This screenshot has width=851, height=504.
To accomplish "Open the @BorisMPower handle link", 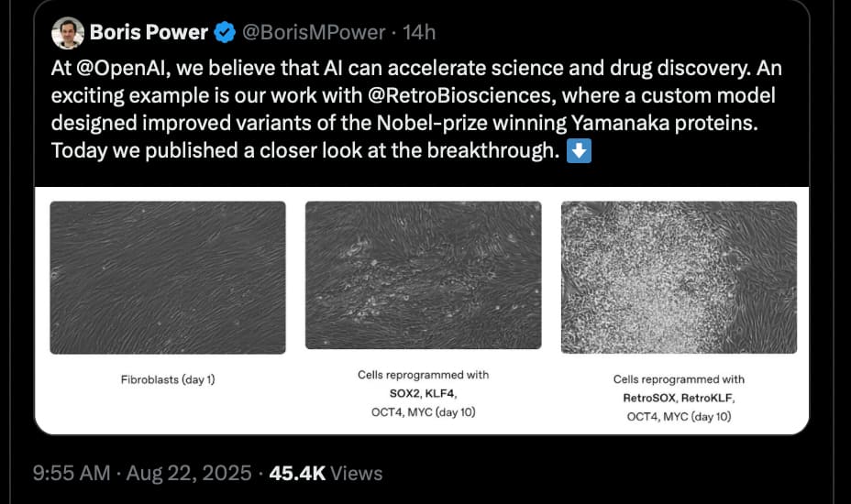I will pyautogui.click(x=313, y=33).
